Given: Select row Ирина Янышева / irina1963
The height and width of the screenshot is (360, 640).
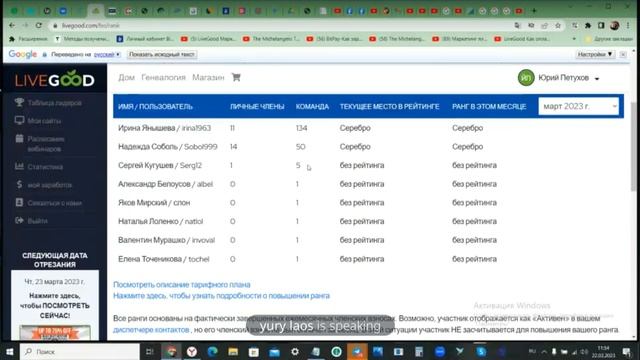Looking at the screenshot, I should (x=368, y=128).
